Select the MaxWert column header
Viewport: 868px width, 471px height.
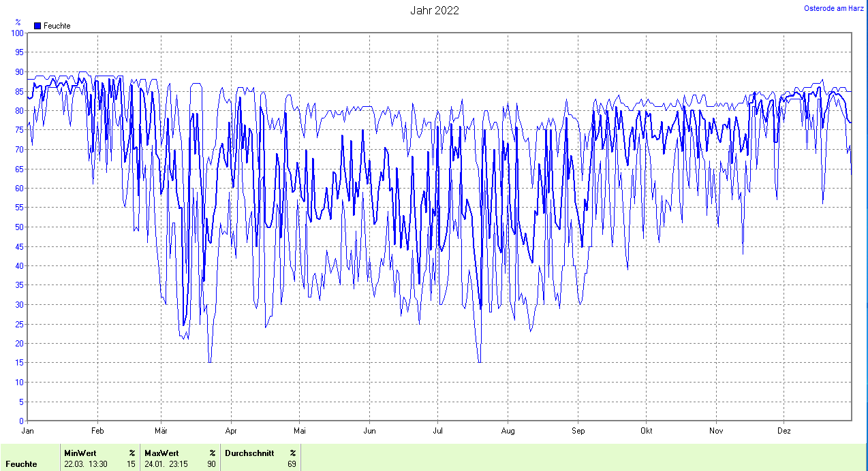161,453
